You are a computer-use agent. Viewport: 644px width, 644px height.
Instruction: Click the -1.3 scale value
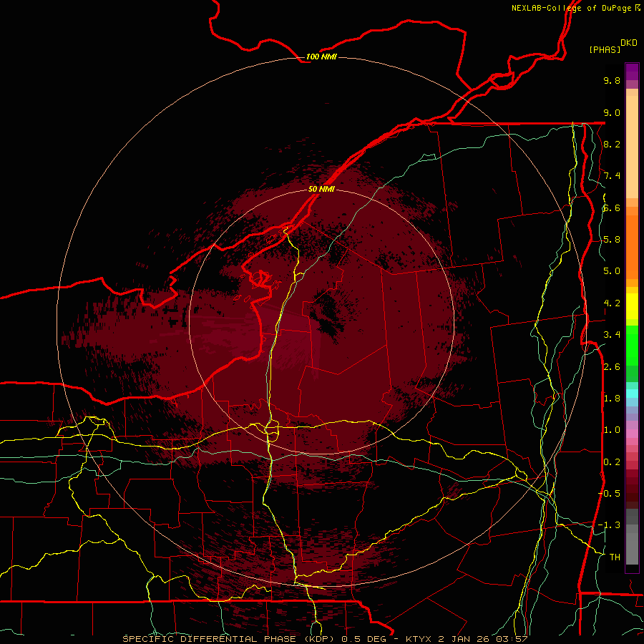point(609,525)
